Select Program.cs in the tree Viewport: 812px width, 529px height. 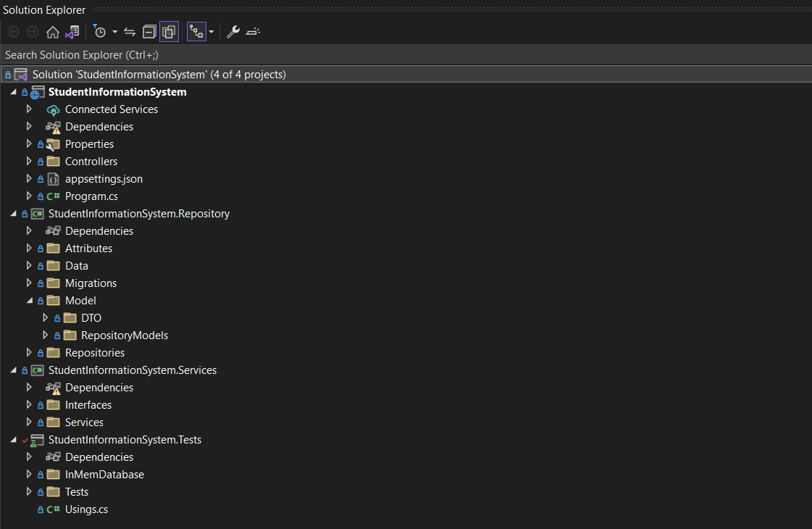tap(91, 196)
